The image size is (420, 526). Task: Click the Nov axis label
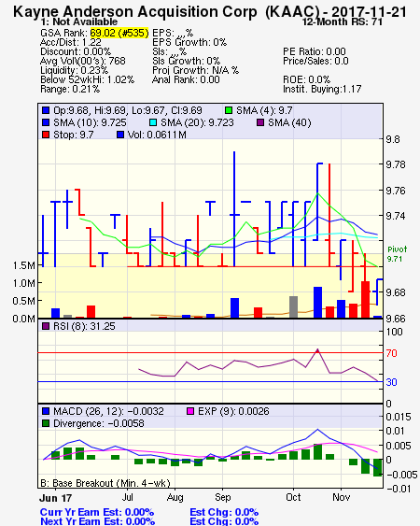(342, 497)
